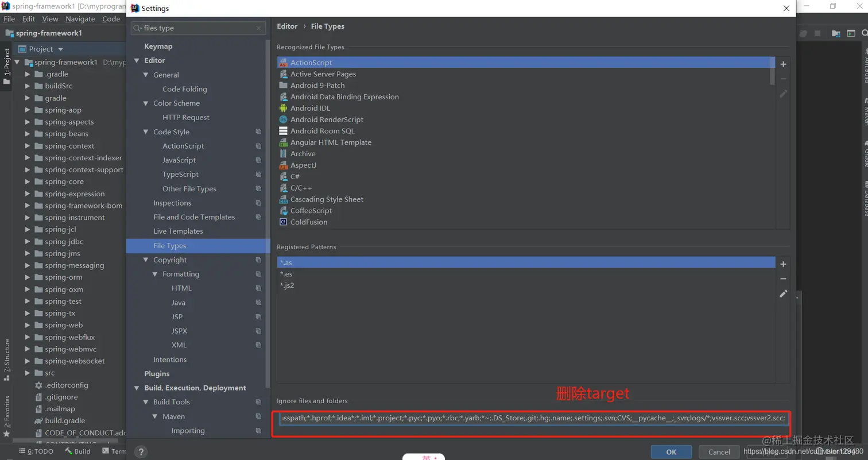Collapse the Color Scheme node
Viewport: 868px width, 460px height.
pyautogui.click(x=146, y=103)
